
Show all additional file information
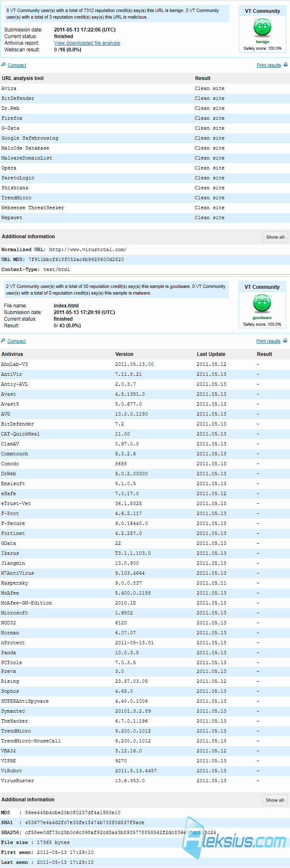(x=275, y=800)
